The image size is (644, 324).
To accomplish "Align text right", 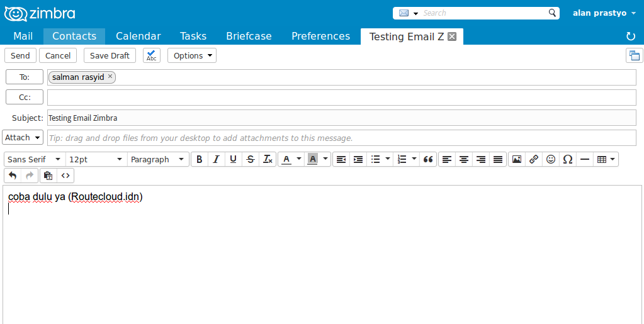I will pos(480,159).
